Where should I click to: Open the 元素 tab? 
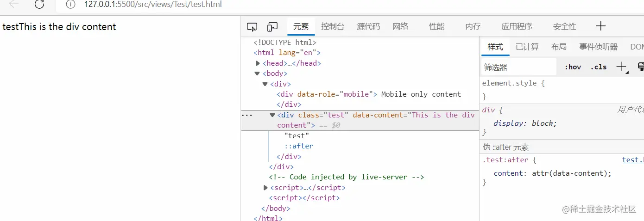point(301,27)
